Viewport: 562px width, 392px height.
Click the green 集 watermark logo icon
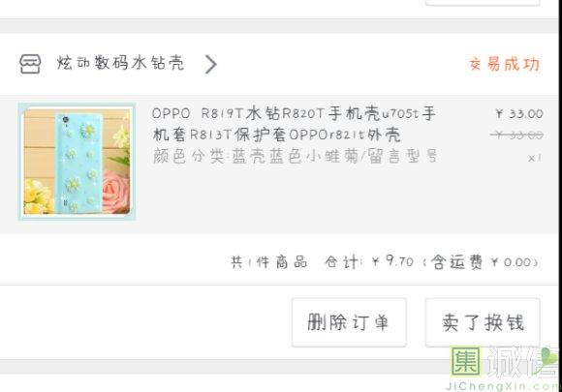(465, 361)
